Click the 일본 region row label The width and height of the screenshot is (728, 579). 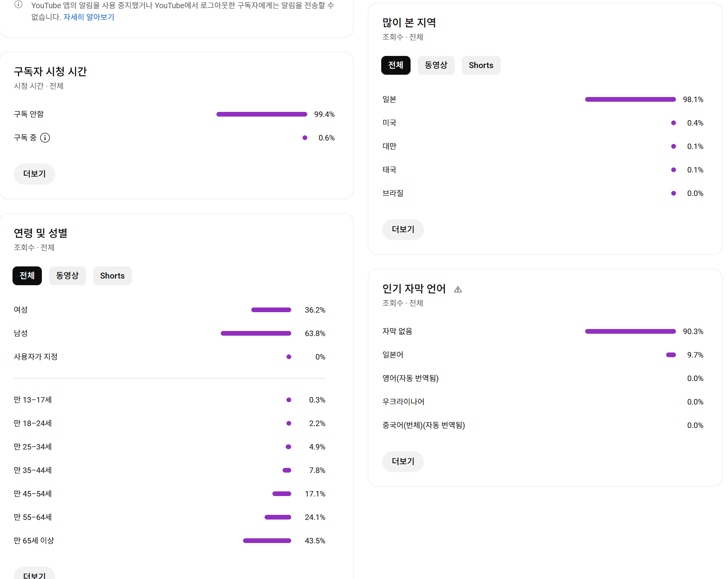tap(389, 99)
